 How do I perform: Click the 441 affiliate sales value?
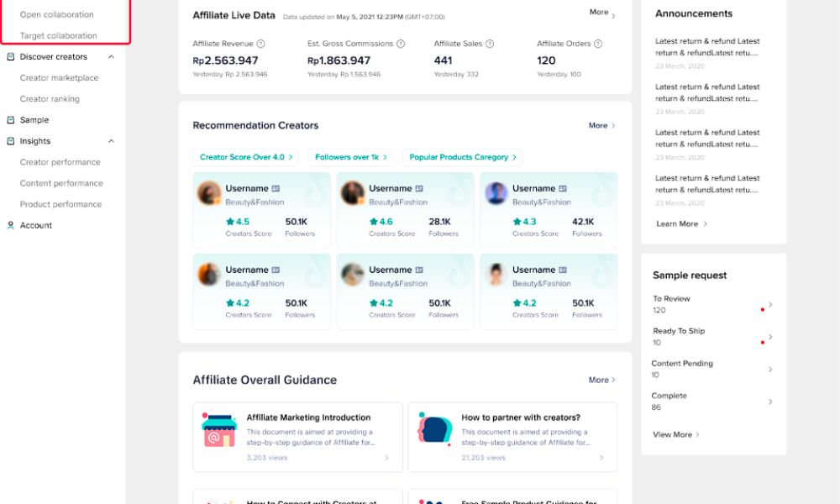(x=443, y=60)
